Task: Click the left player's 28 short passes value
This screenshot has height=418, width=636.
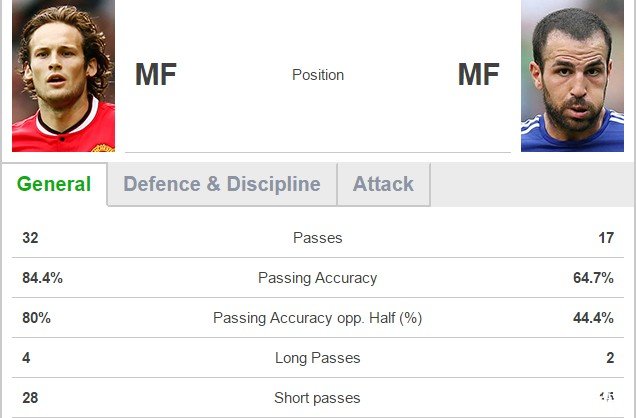Action: pos(30,398)
